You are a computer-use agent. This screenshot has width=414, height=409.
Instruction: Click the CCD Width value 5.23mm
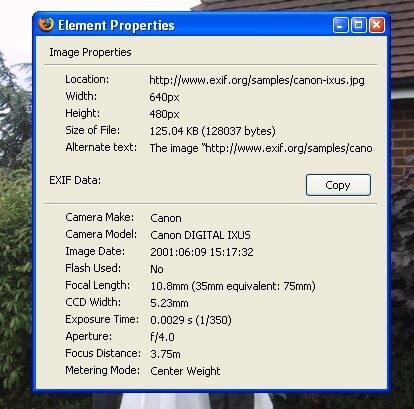(x=169, y=303)
